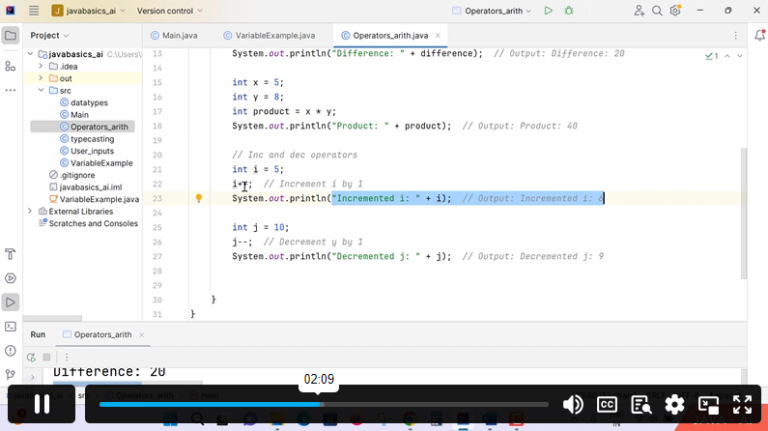The image size is (768, 431).
Task: Open the Build hammer tool window
Action: [10, 254]
